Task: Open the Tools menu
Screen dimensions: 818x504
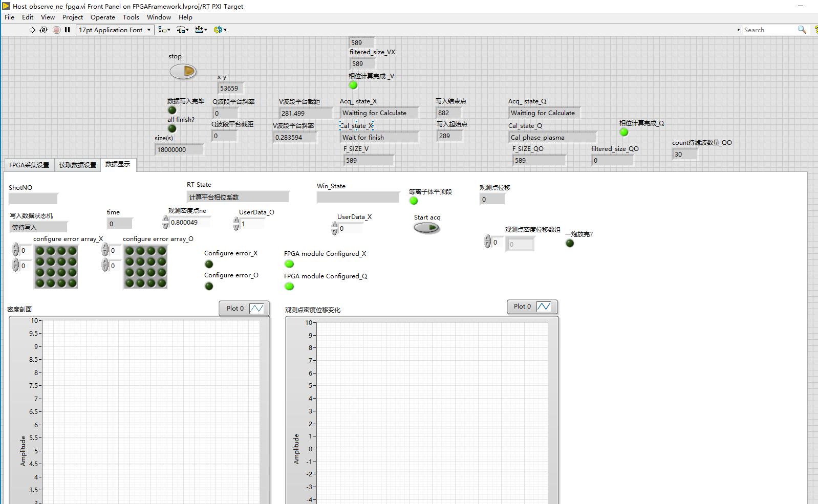Action: (131, 17)
